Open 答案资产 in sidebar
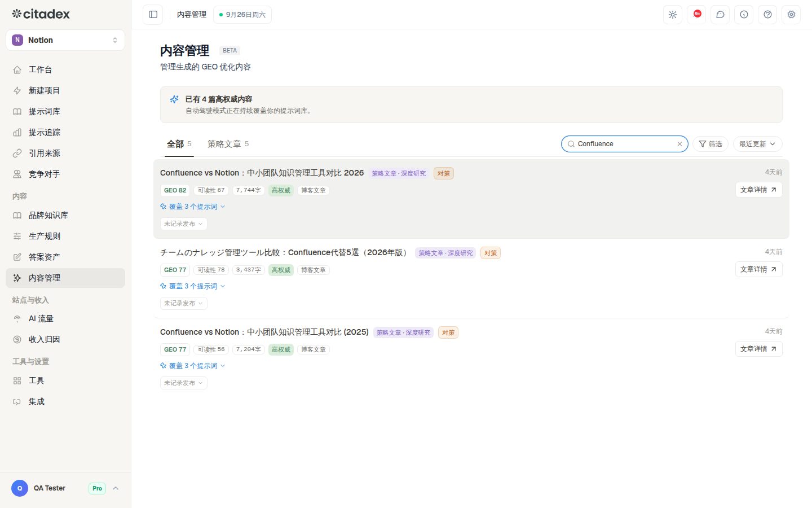The image size is (812, 508). coord(65,257)
